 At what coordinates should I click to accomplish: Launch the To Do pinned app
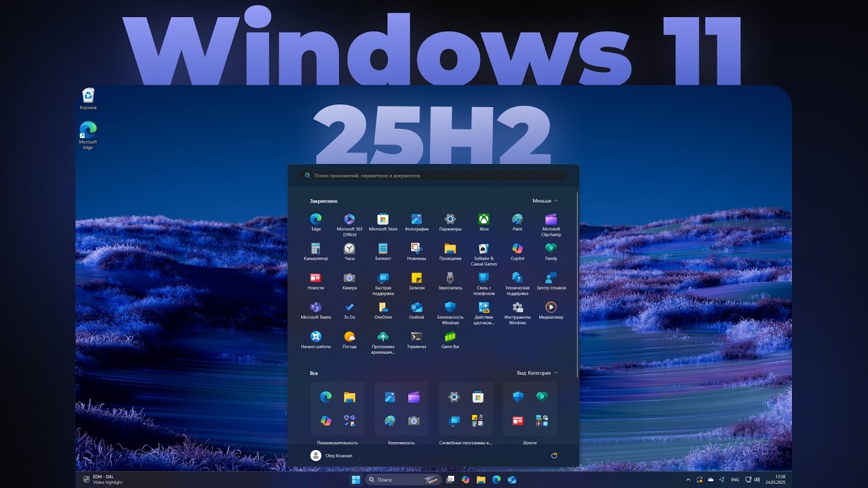tap(349, 310)
